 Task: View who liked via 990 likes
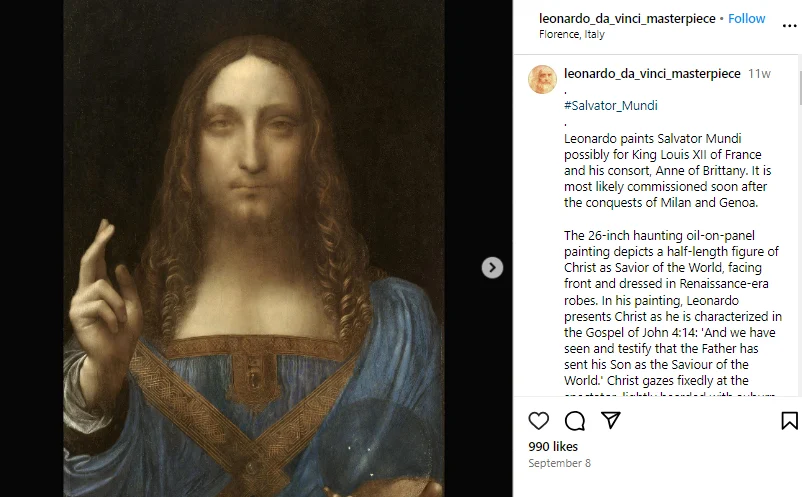point(553,446)
